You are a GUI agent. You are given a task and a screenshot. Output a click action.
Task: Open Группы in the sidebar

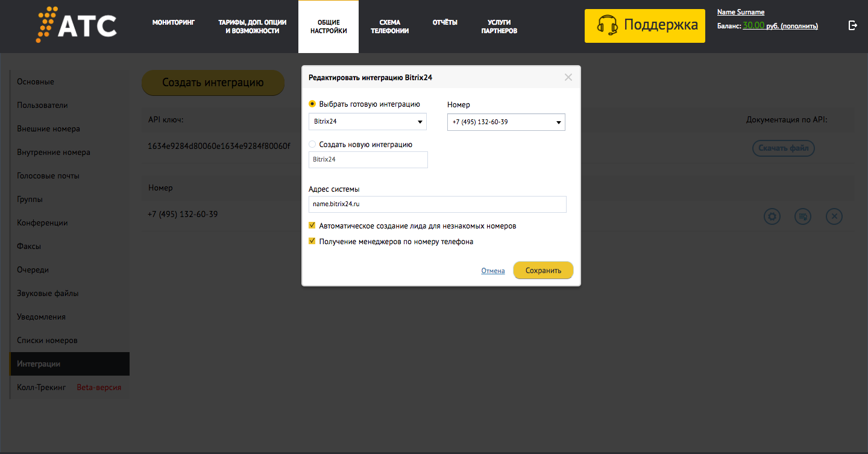70,199
